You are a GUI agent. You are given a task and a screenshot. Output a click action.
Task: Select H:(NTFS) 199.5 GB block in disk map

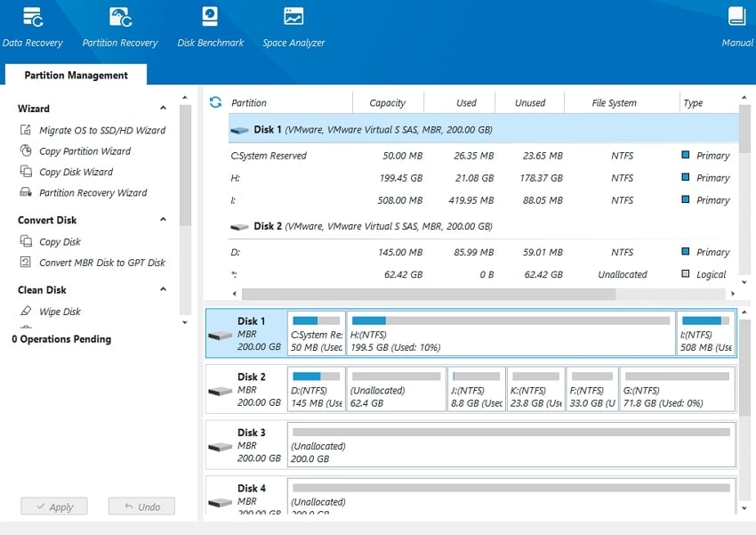click(511, 333)
